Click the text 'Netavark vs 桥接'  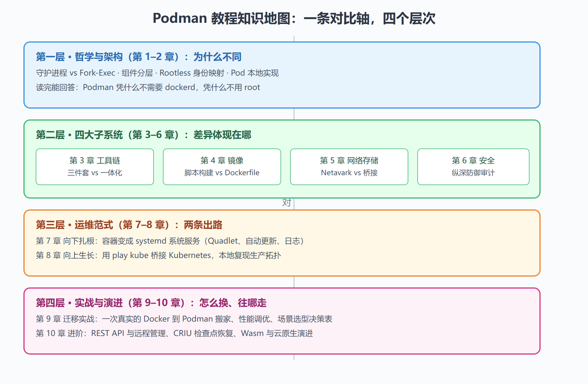(349, 173)
